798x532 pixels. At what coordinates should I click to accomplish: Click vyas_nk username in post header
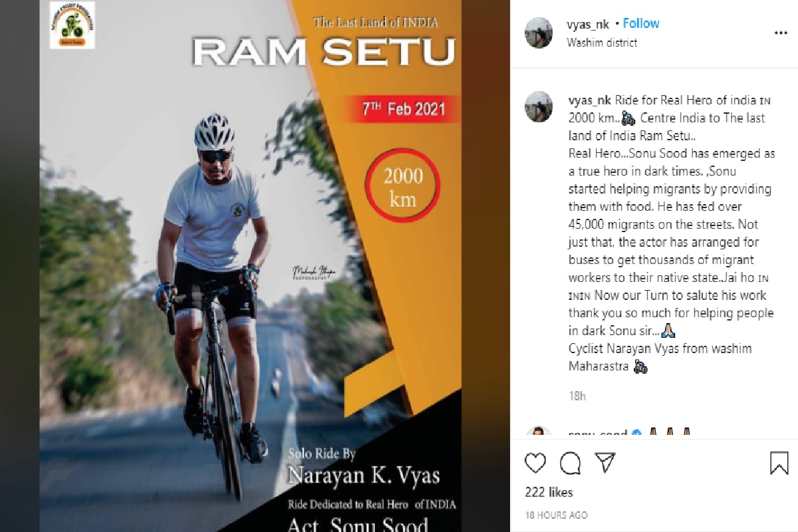588,24
